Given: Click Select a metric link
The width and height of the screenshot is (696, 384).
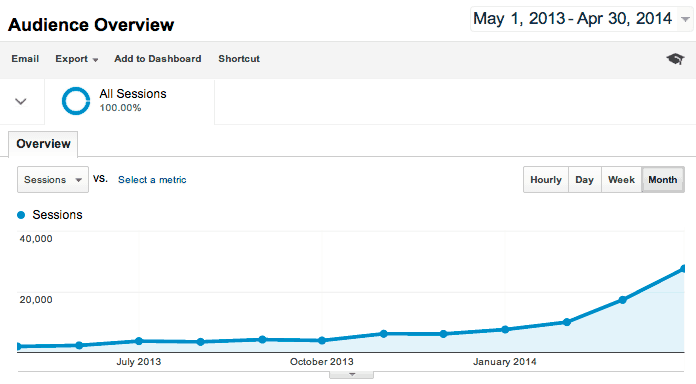Looking at the screenshot, I should click(x=152, y=180).
